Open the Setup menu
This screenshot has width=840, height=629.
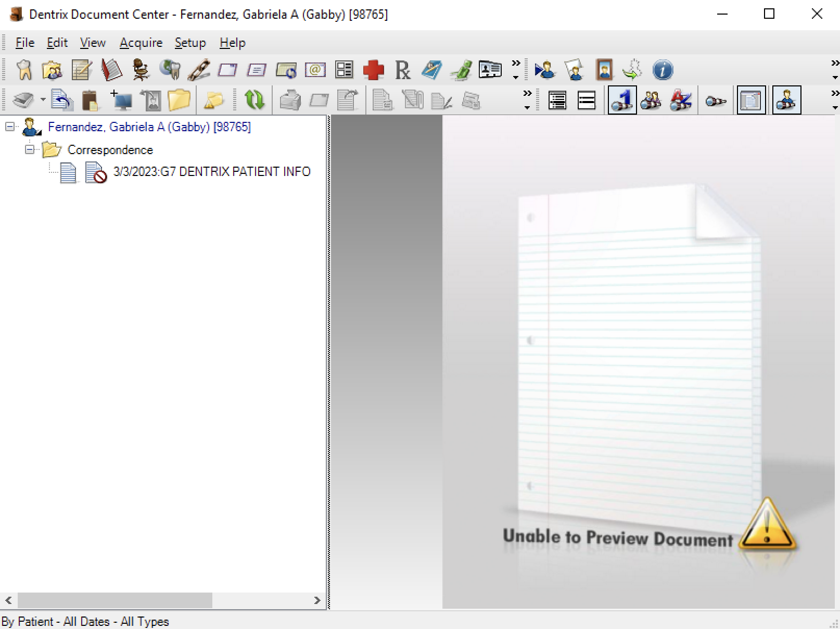click(x=190, y=43)
